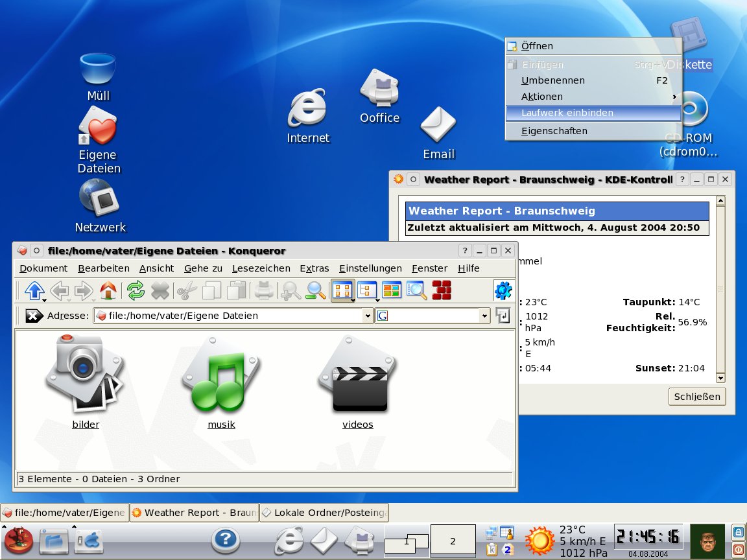Expand the Google search box dropdown
Screen dimensions: 747x560
[484, 316]
